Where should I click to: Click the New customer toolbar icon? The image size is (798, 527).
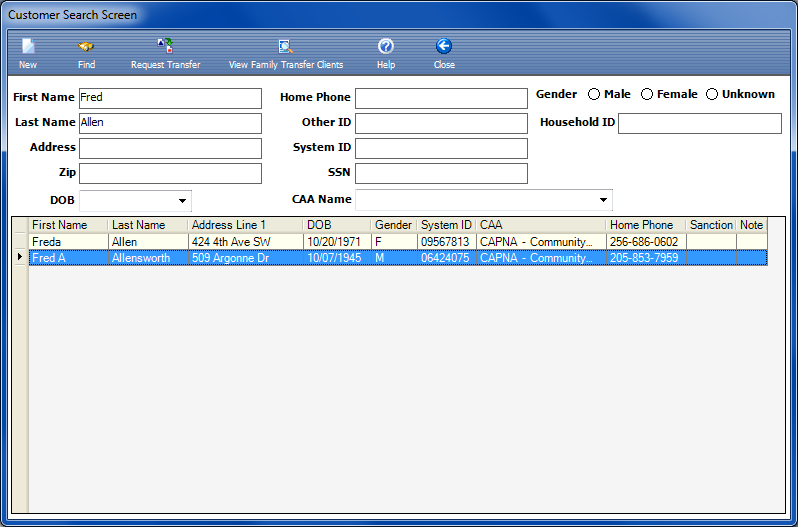point(28,47)
